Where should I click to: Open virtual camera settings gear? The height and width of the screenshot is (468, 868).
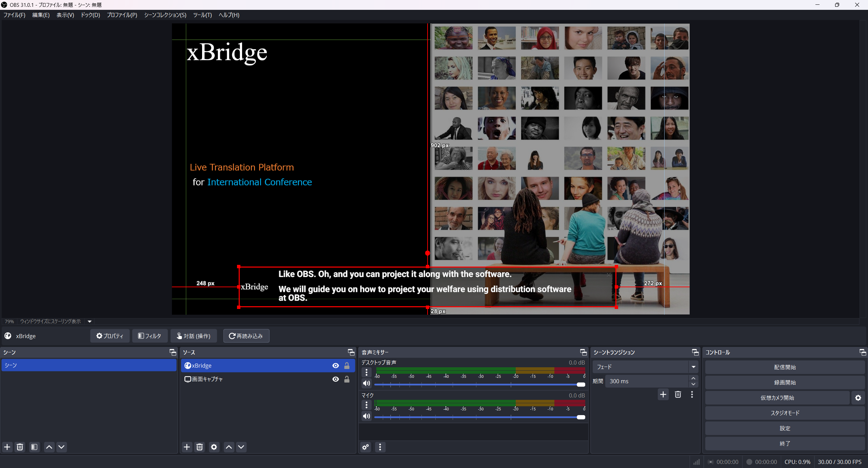[858, 398]
